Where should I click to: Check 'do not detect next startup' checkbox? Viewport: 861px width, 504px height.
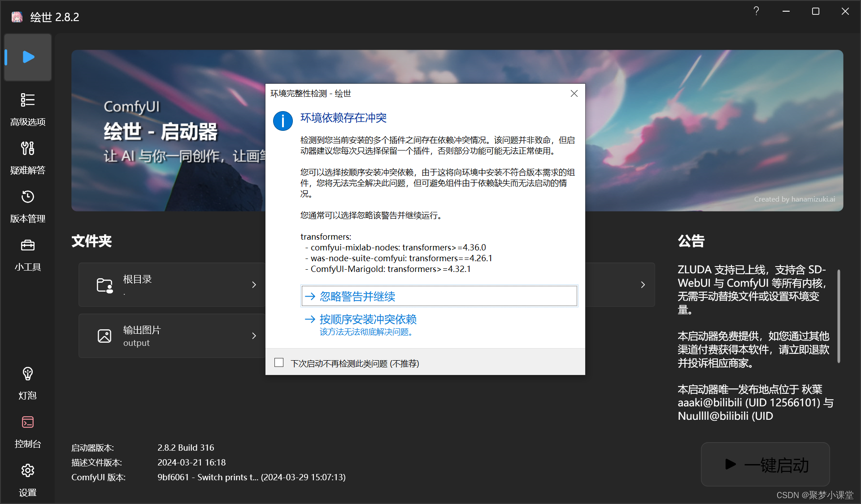[279, 362]
